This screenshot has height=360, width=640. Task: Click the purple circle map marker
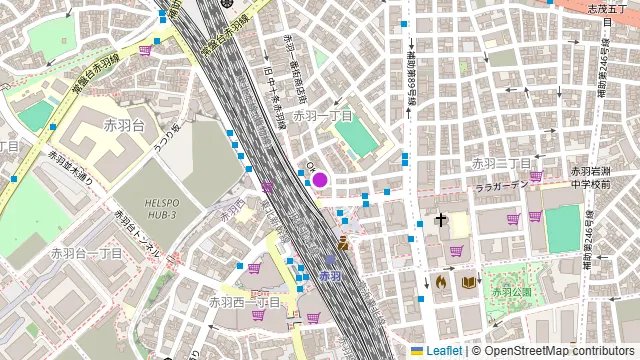click(320, 180)
